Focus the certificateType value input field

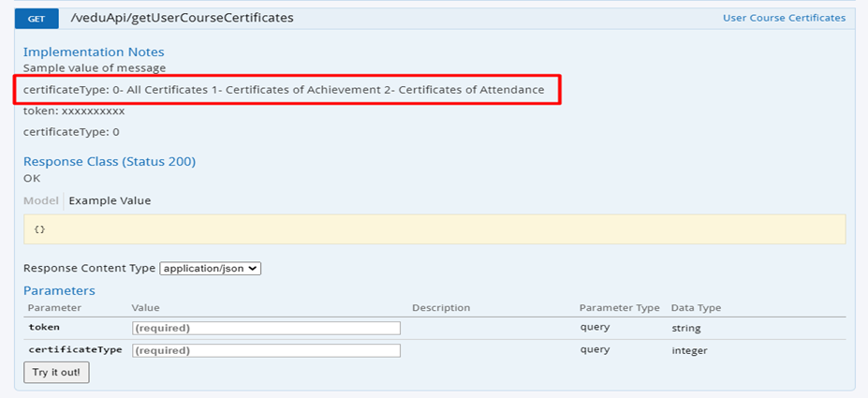point(266,350)
